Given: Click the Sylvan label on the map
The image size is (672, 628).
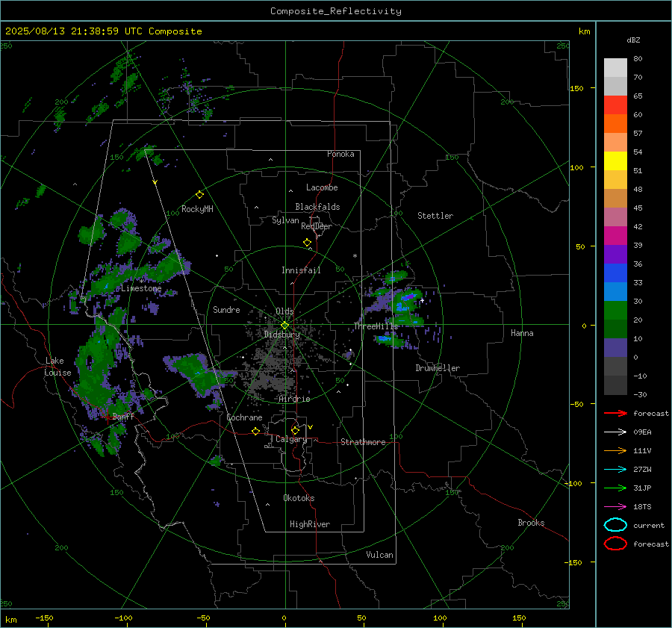Looking at the screenshot, I should coord(285,220).
